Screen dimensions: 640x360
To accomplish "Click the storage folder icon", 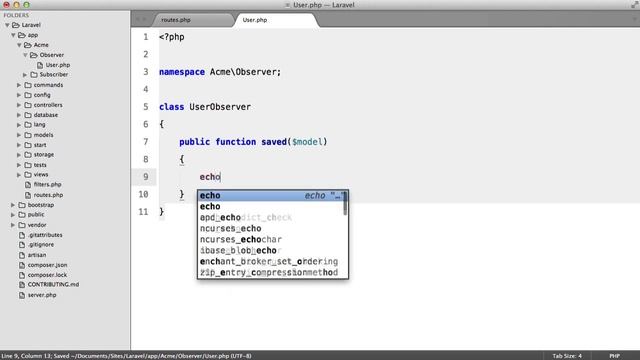I will click(x=28, y=155).
